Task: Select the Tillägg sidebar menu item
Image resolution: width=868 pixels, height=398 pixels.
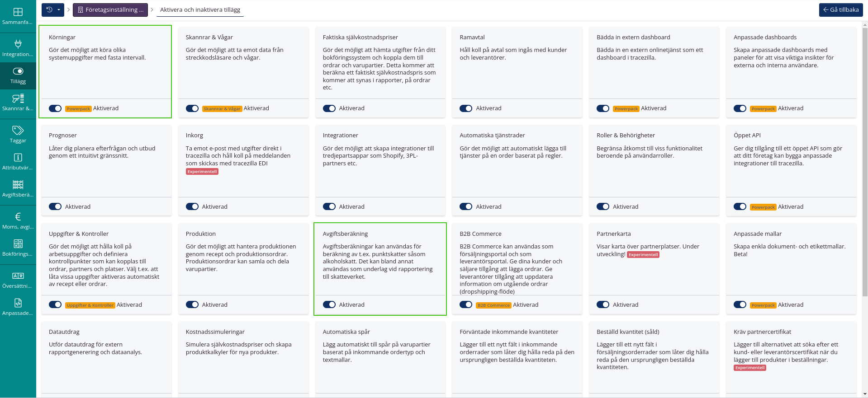Action: (x=18, y=75)
